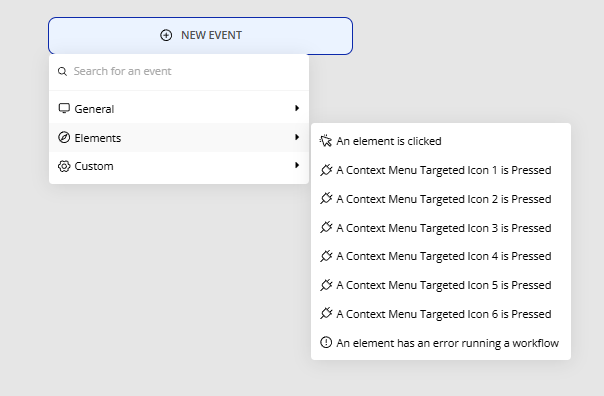Choose Context Menu Targeted Icon 3 is Pressed
This screenshot has height=396, width=604.
[x=441, y=228]
